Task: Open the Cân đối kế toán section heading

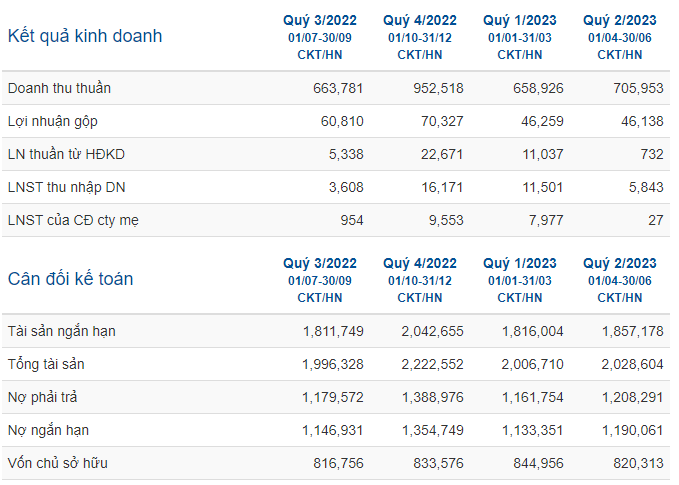Action: pyautogui.click(x=70, y=279)
